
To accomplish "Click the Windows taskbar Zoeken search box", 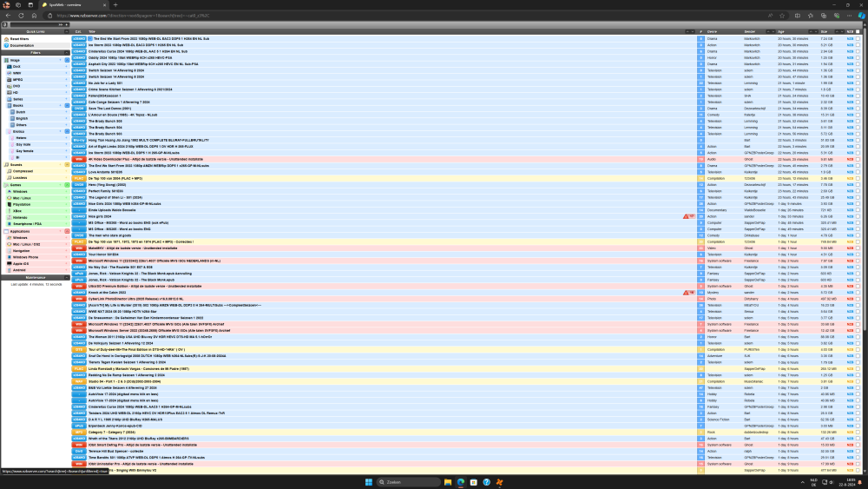I will tap(409, 482).
